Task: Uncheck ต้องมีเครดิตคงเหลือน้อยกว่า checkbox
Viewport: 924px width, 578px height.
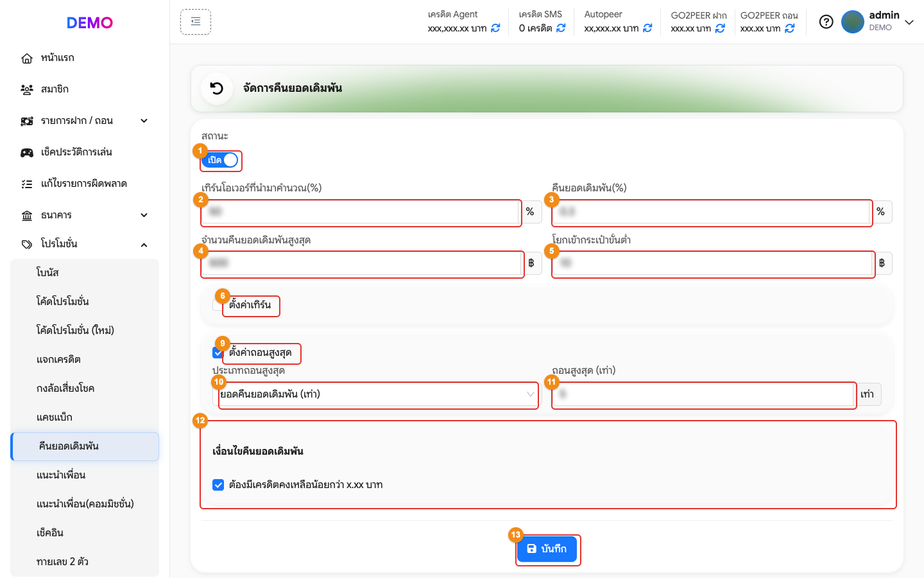Action: 218,485
